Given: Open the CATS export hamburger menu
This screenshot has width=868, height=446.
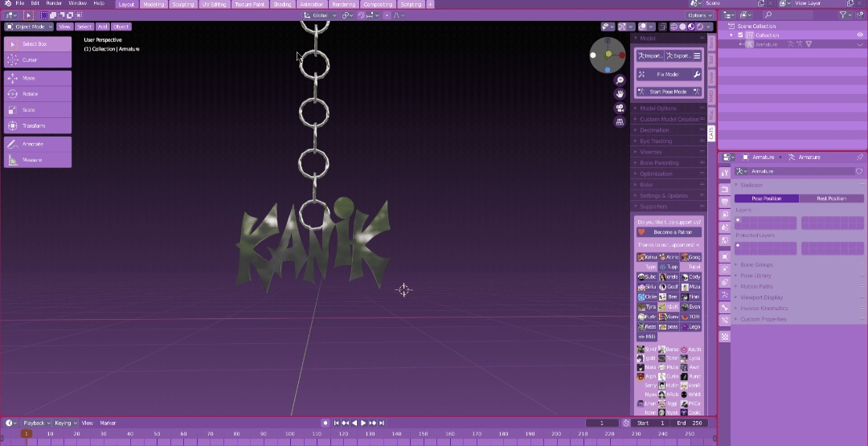Looking at the screenshot, I should pyautogui.click(x=697, y=56).
